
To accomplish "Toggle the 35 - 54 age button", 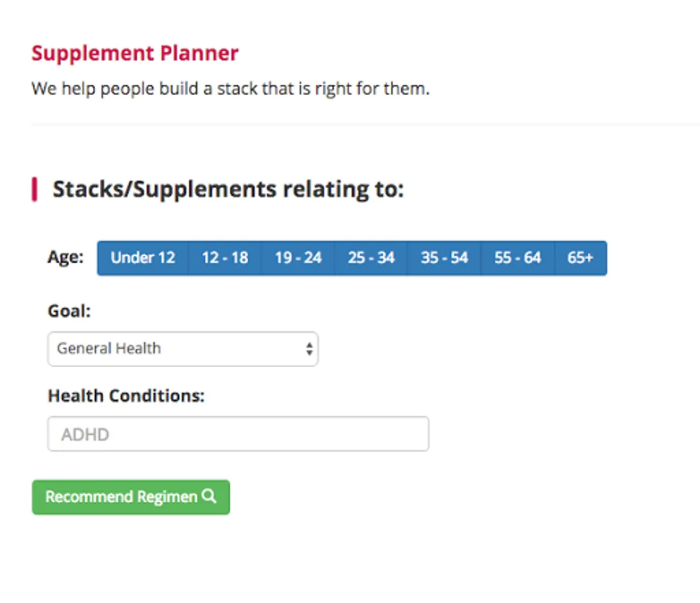I will (x=444, y=258).
